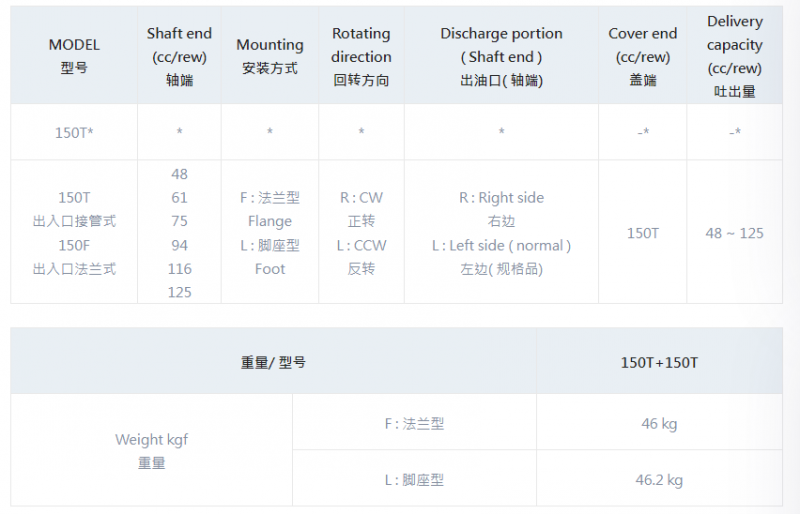Click the Discharge portion header cell

pyautogui.click(x=501, y=56)
